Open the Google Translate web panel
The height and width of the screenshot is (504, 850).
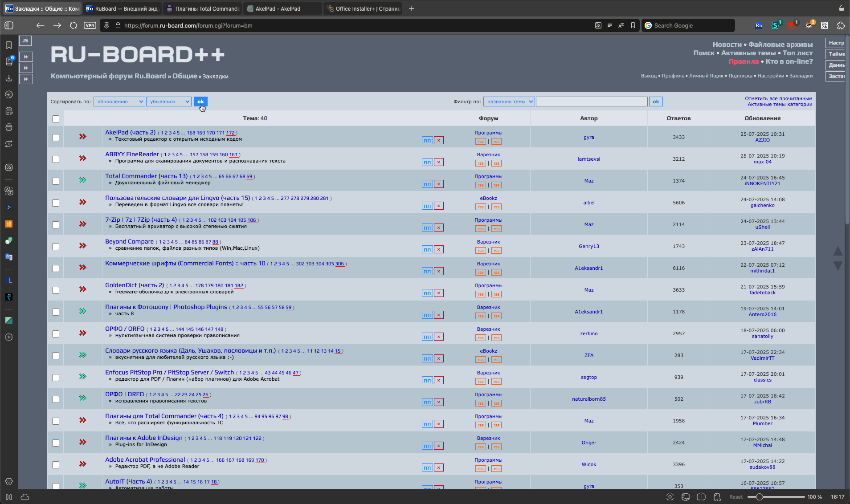click(9, 257)
